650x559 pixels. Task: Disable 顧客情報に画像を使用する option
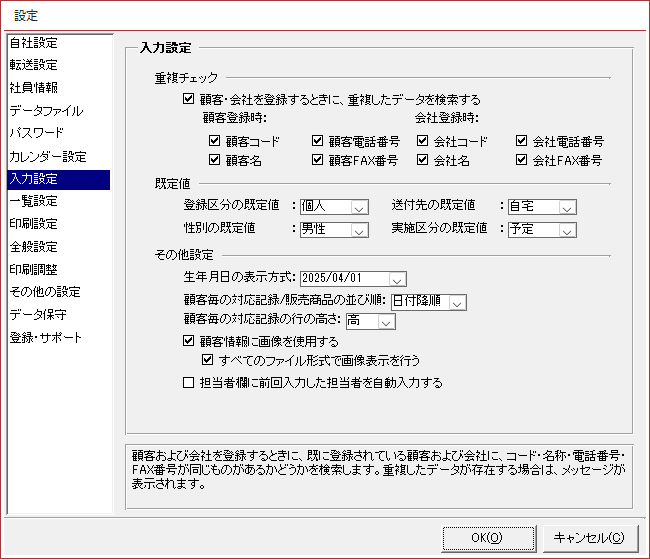pos(189,341)
